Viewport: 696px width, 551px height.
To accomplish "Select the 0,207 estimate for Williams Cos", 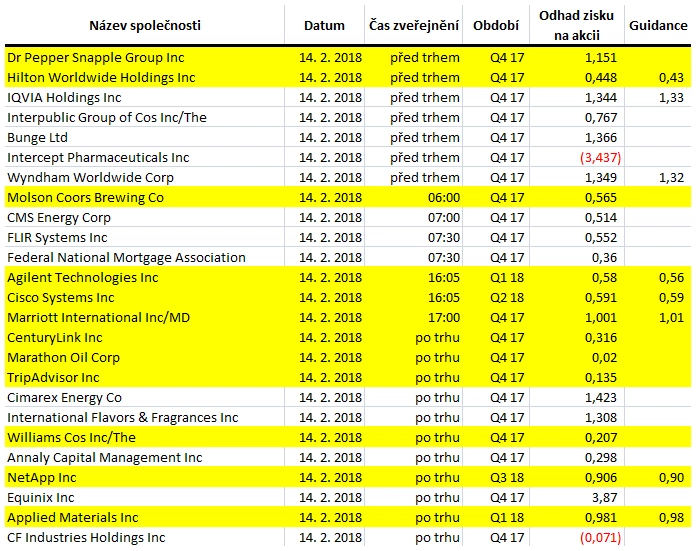I will pyautogui.click(x=601, y=437).
